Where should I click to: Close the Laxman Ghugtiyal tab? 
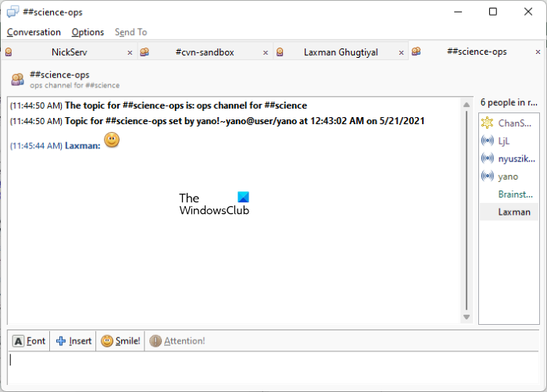click(401, 52)
